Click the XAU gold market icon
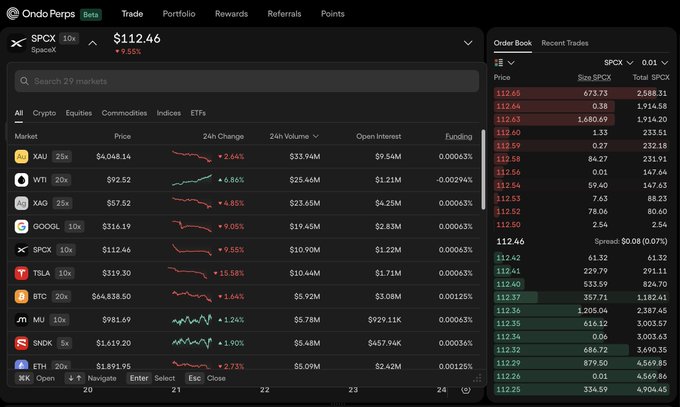Viewport: 680px width, 407px height. coord(21,157)
